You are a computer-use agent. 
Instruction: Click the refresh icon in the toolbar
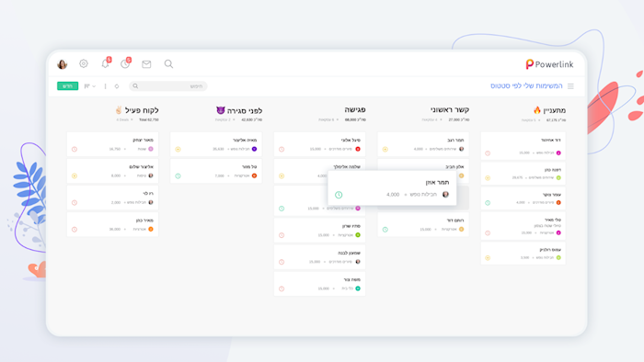(x=117, y=86)
